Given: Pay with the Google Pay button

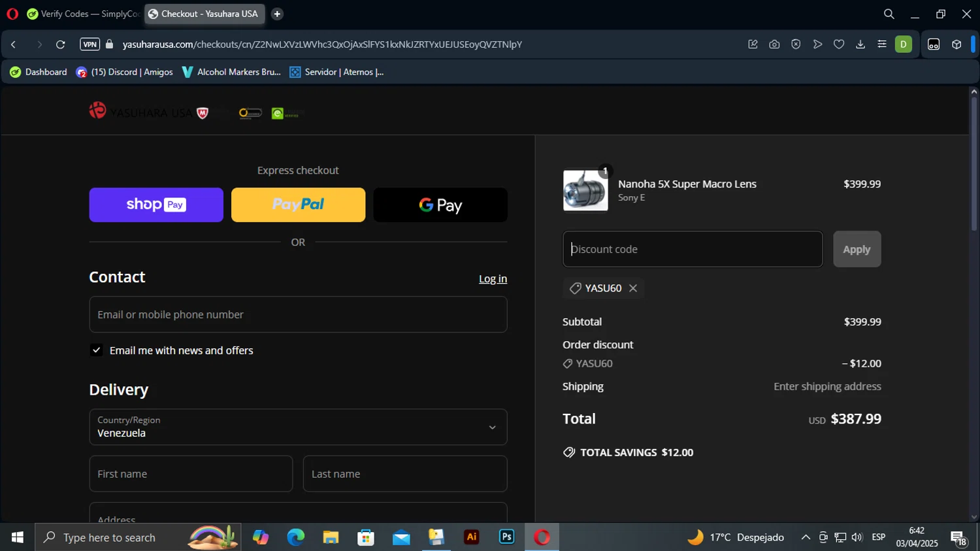Looking at the screenshot, I should pyautogui.click(x=440, y=205).
